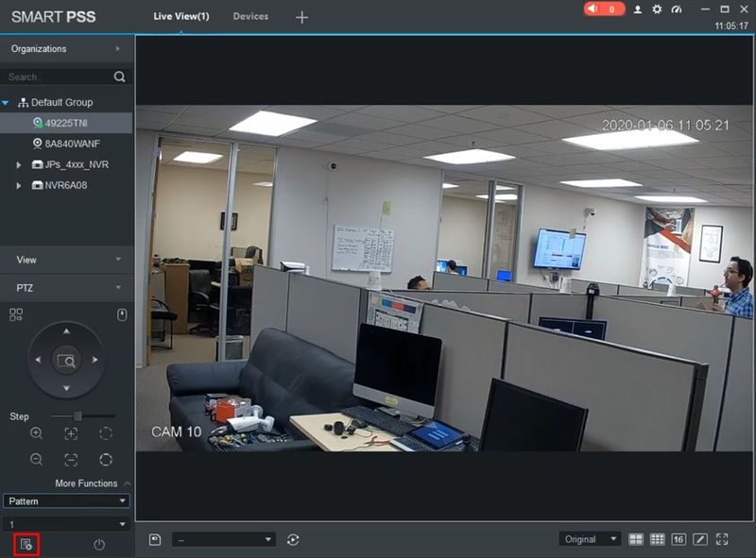Open the pattern settings icon in red box

pyautogui.click(x=26, y=545)
